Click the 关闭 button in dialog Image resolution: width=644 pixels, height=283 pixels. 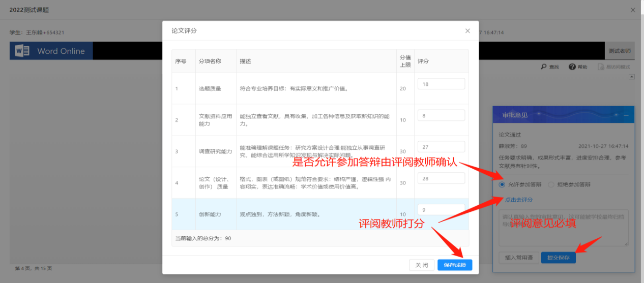click(x=422, y=265)
